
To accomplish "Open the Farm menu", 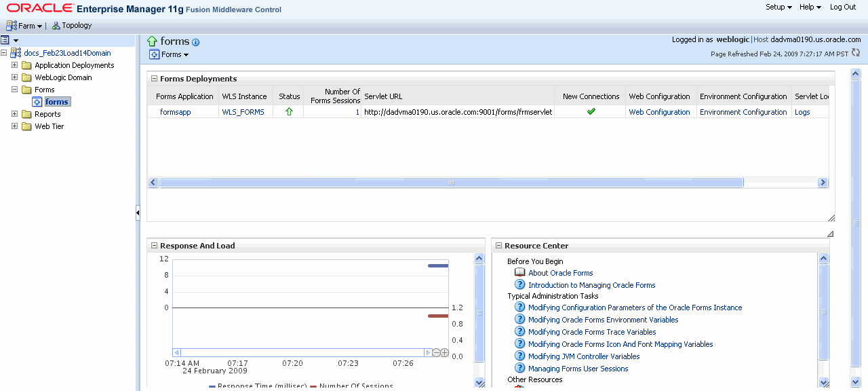I will click(30, 26).
